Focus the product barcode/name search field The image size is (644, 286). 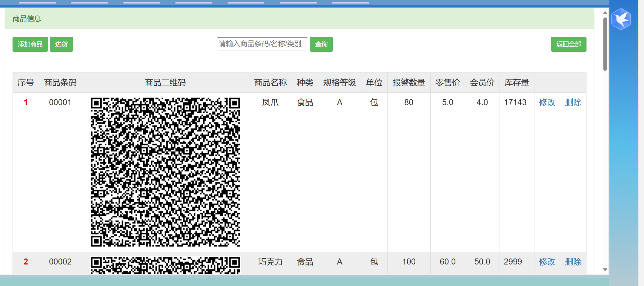point(262,44)
